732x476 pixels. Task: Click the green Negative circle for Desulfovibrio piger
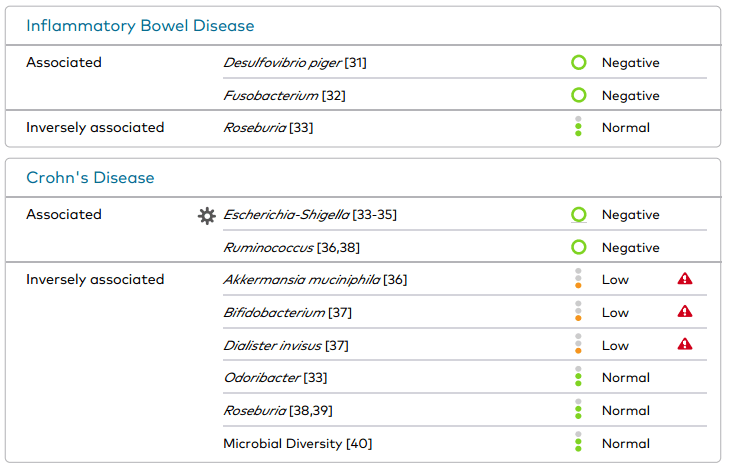pos(578,63)
